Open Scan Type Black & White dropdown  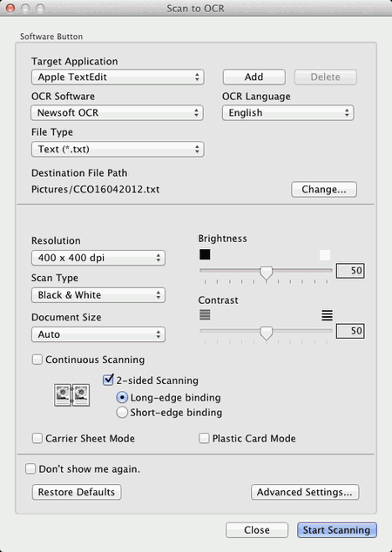98,295
